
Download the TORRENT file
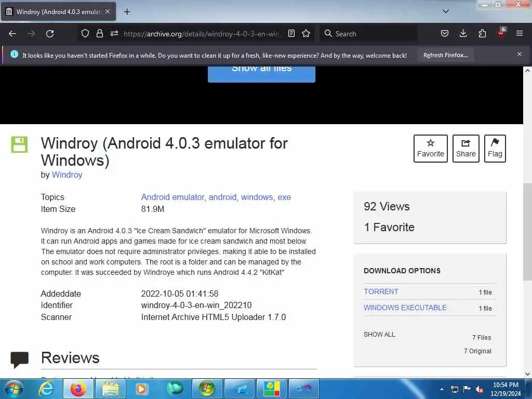coord(381,291)
